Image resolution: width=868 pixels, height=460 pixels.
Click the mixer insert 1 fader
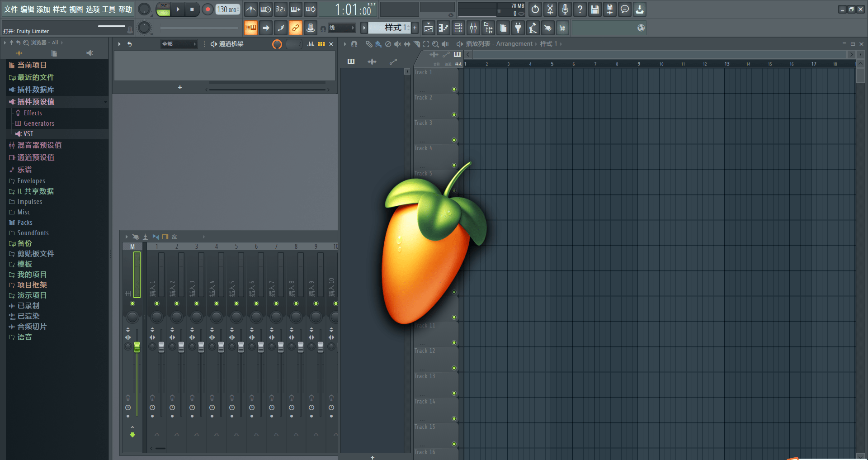(x=161, y=347)
